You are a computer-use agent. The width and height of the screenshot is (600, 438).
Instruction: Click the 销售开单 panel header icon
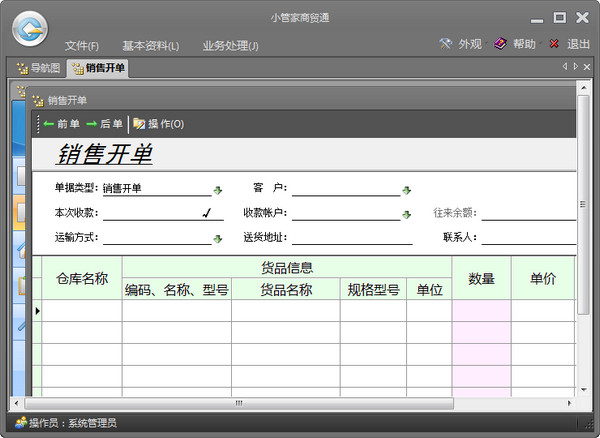(38, 100)
